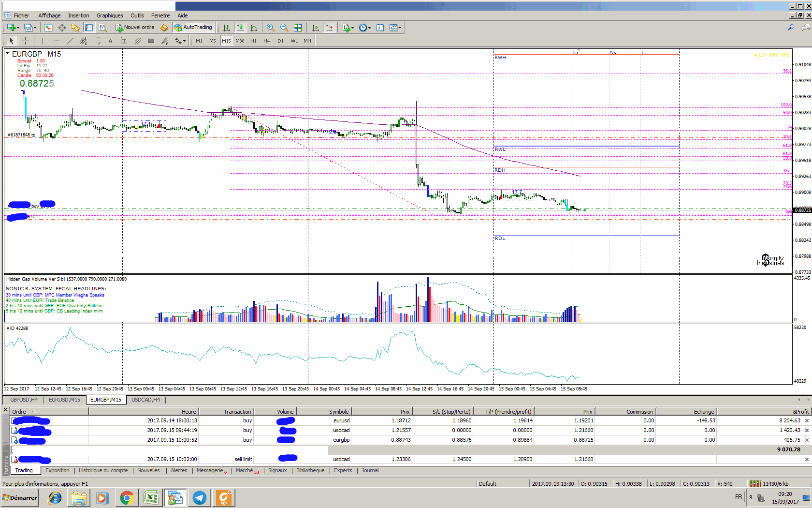The image size is (812, 508).
Task: Open the search magnifier icon
Action: pyautogui.click(x=791, y=28)
